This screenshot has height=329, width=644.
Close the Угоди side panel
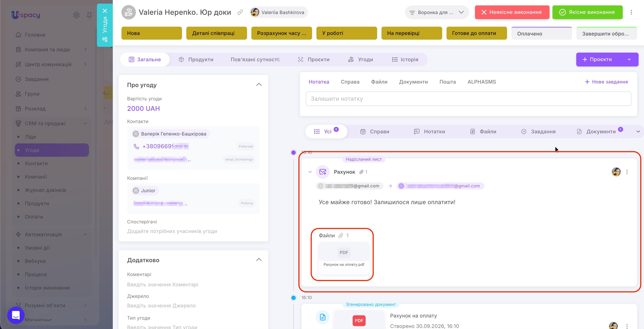(105, 11)
